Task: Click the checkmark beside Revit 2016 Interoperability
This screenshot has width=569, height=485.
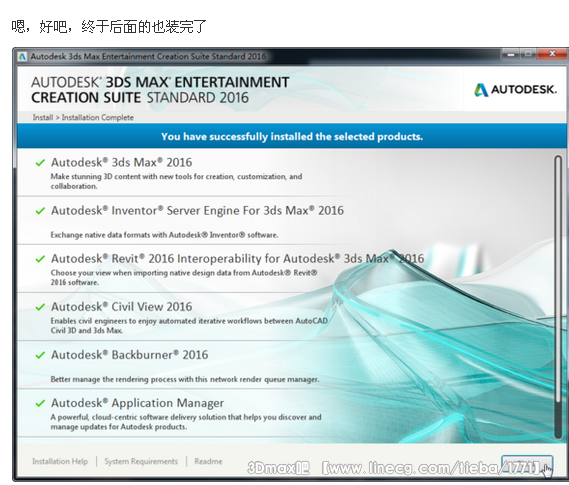Action: [x=40, y=259]
